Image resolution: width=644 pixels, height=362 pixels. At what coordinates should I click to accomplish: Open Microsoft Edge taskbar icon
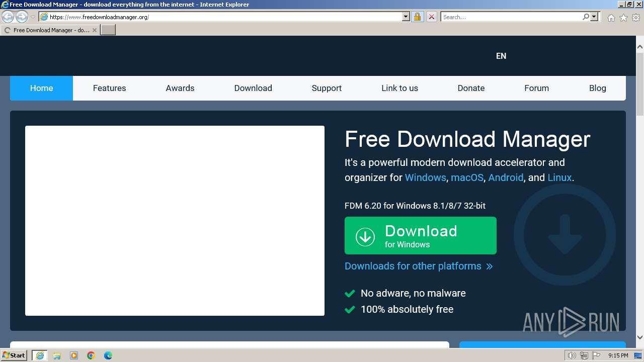(x=108, y=355)
